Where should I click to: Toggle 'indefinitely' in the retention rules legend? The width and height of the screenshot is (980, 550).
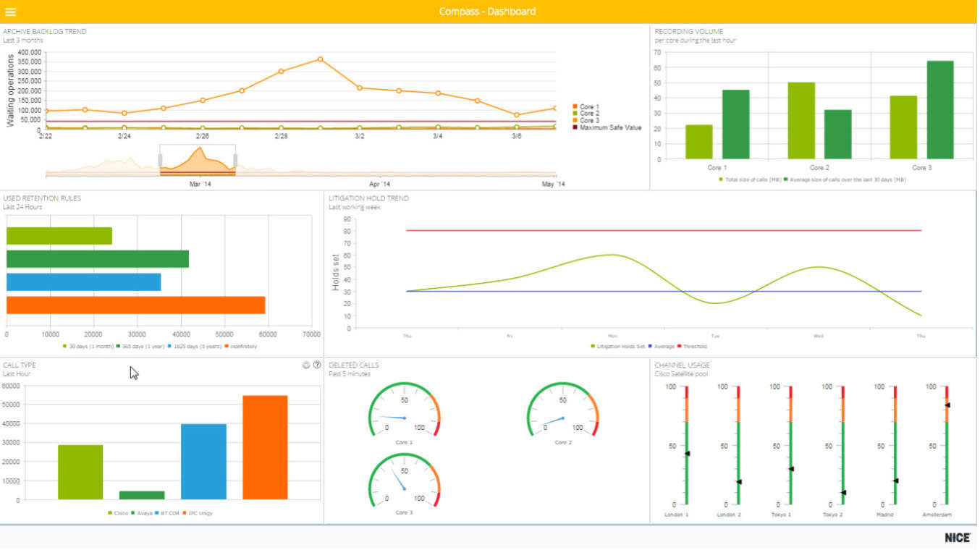click(x=241, y=347)
